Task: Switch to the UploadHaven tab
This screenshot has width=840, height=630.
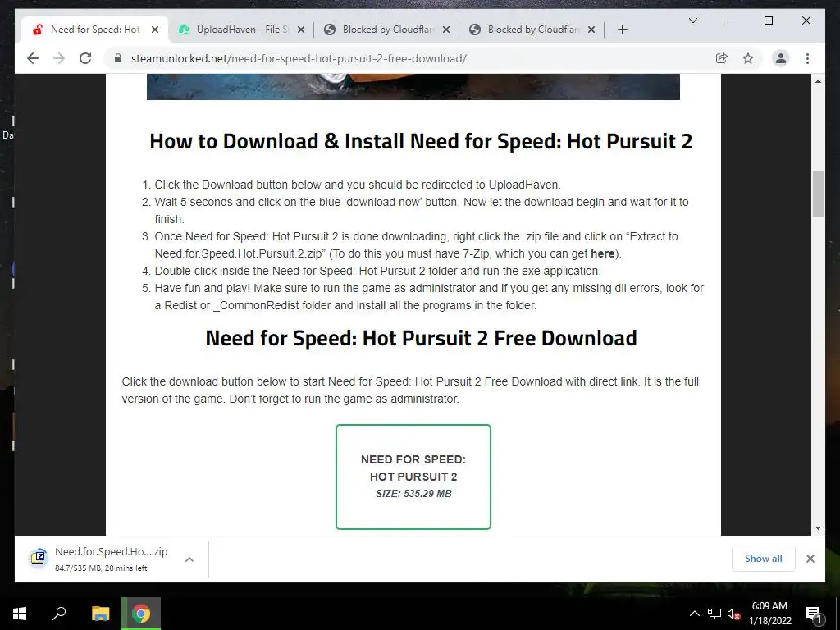Action: pos(240,30)
